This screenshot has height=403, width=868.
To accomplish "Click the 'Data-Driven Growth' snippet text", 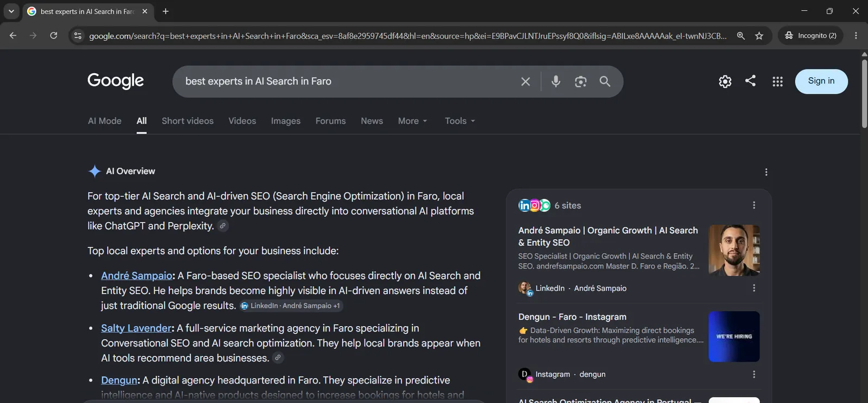I will 611,335.
